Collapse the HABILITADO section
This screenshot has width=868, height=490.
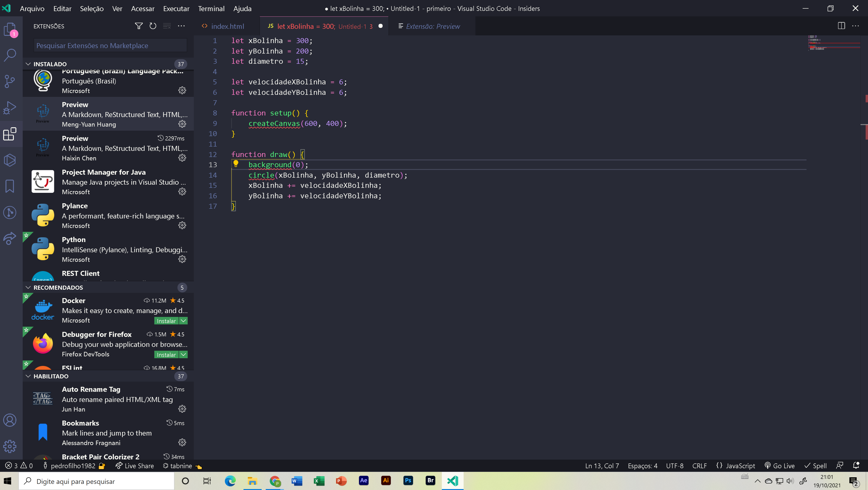[x=28, y=376]
